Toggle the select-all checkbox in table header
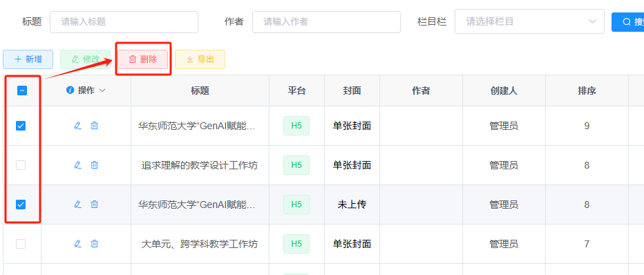This screenshot has width=644, height=275. 22,91
